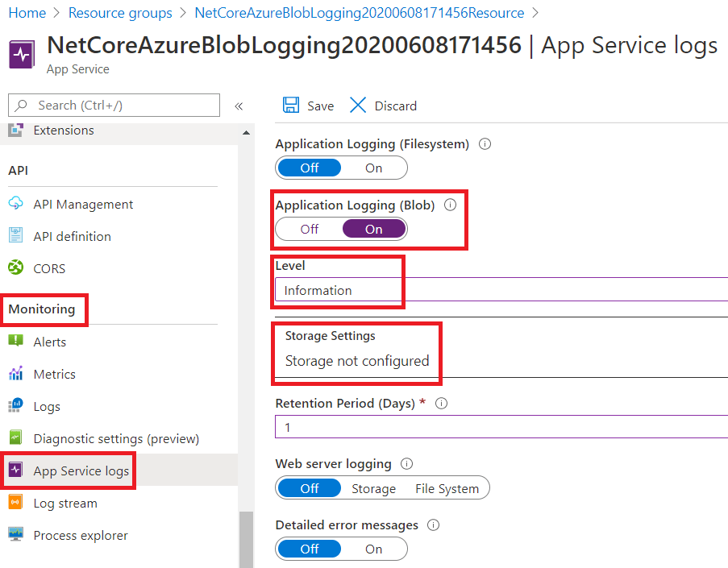This screenshot has height=568, width=728.
Task: Open Diagnostic settings (preview) menu item
Action: [116, 438]
